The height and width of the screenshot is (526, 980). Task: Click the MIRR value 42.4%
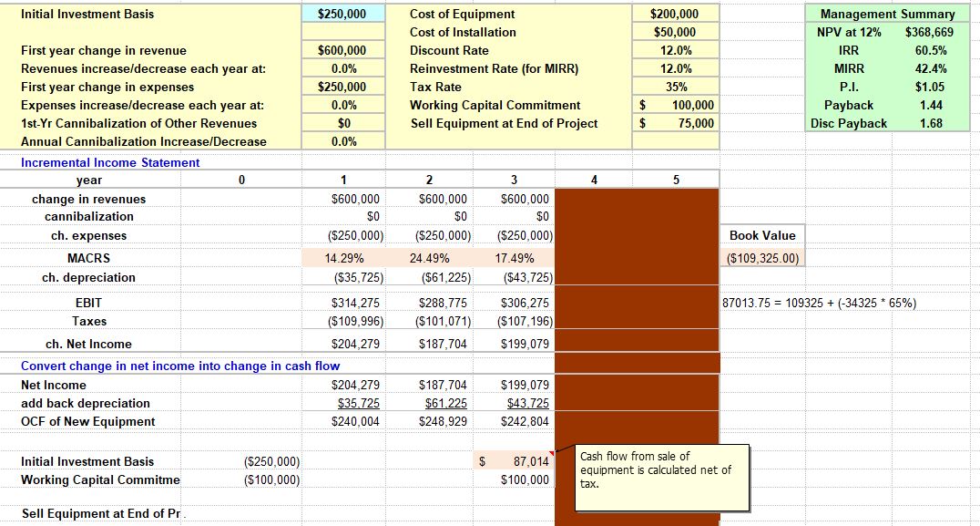coord(929,68)
